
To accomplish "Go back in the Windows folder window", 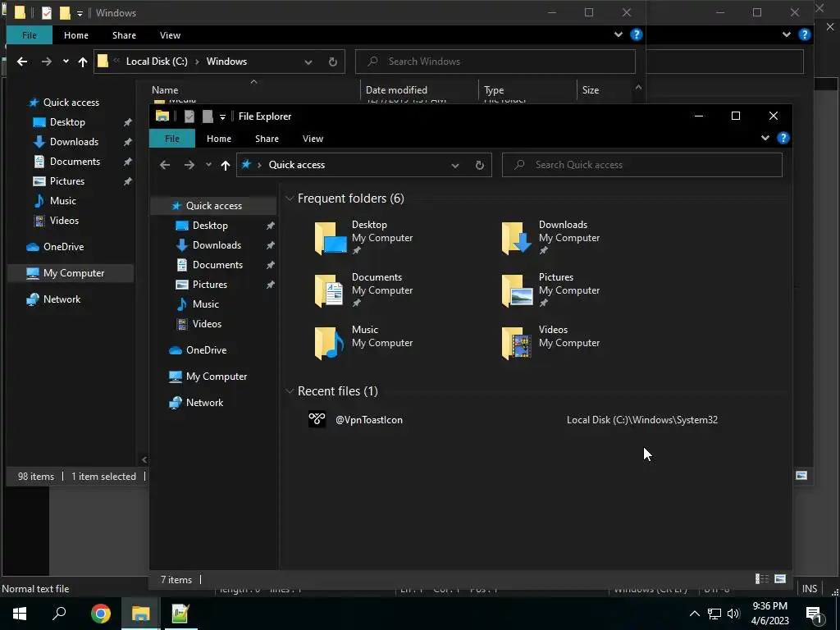I will point(22,62).
